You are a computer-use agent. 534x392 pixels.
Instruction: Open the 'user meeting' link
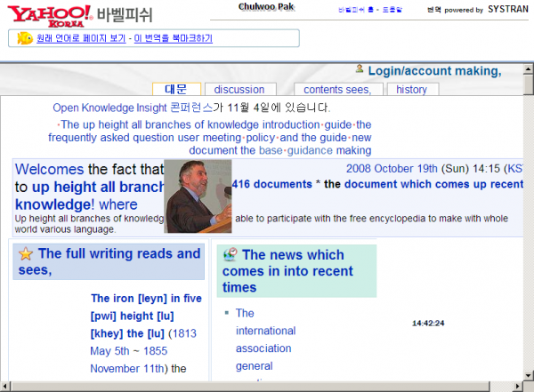[x=209, y=138]
